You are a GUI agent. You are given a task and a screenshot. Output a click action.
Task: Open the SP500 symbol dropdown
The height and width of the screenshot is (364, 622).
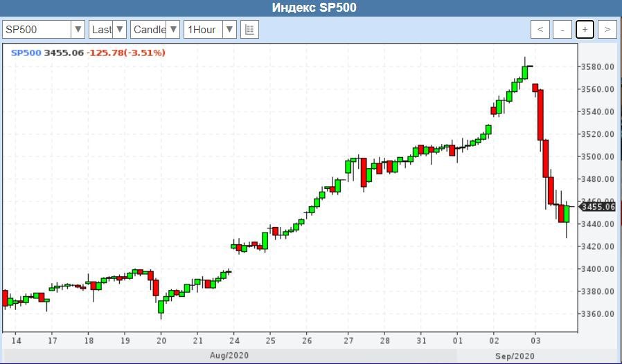(x=44, y=30)
